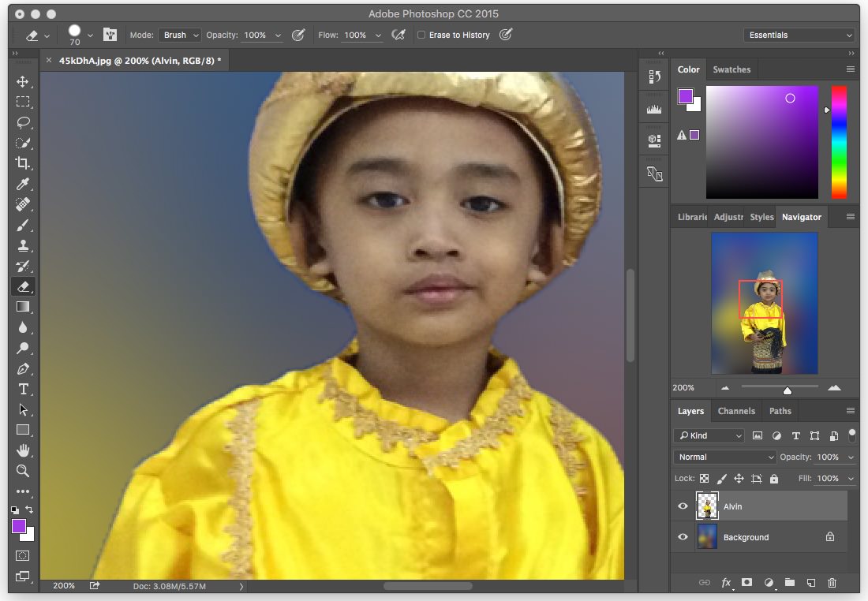Click the create new layer button
868x601 pixels.
click(x=810, y=583)
